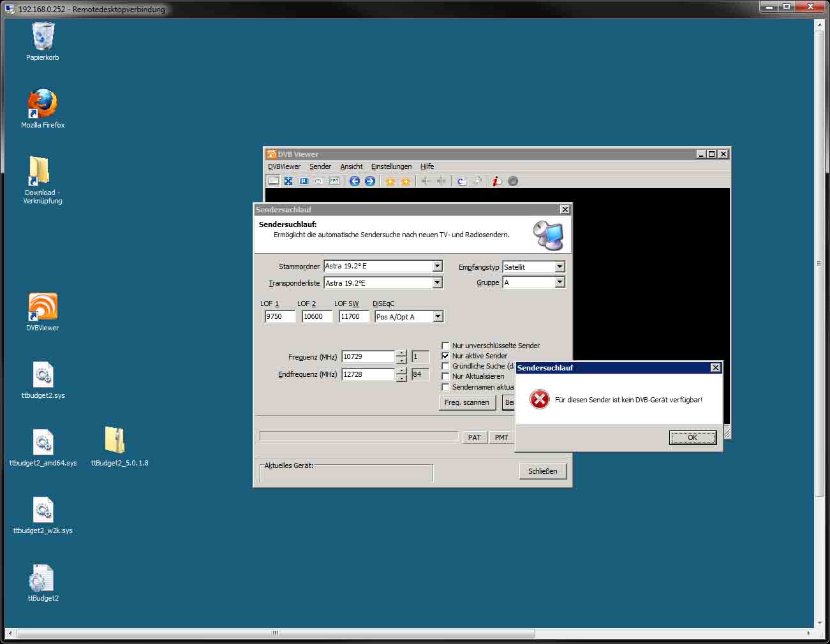Open the Sender menu
Image resolution: width=830 pixels, height=644 pixels.
(x=320, y=166)
